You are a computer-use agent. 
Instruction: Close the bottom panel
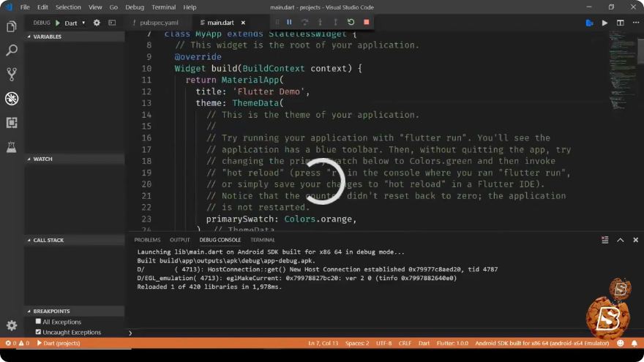[x=635, y=240]
